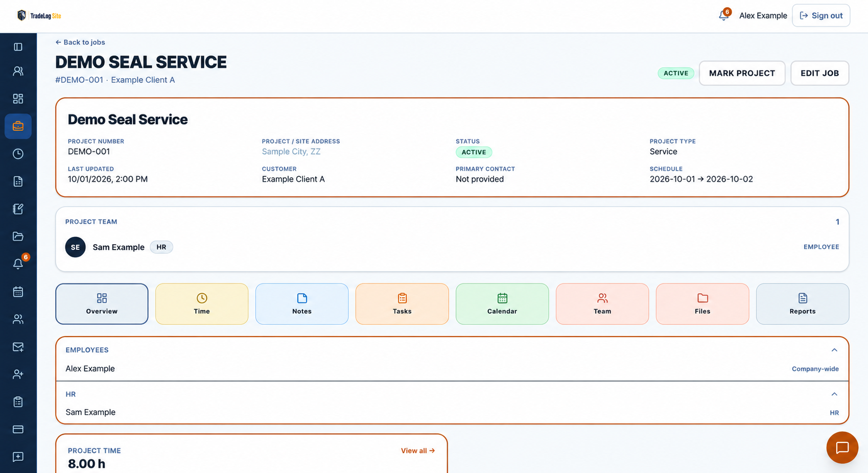868x473 pixels.
Task: Open the notebook with pencil sidebar icon
Action: point(18,209)
